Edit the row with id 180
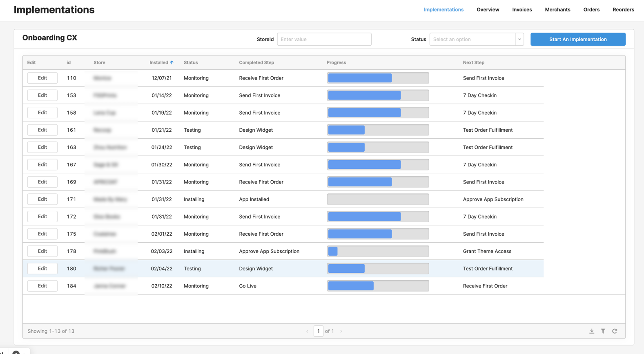Image resolution: width=644 pixels, height=354 pixels. 42,268
